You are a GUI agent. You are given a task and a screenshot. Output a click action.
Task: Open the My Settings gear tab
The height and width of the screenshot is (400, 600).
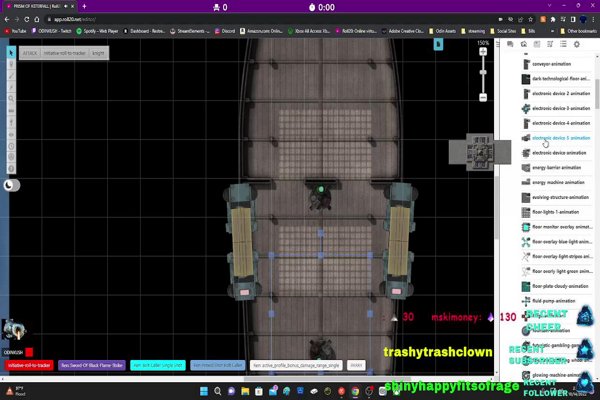point(577,44)
